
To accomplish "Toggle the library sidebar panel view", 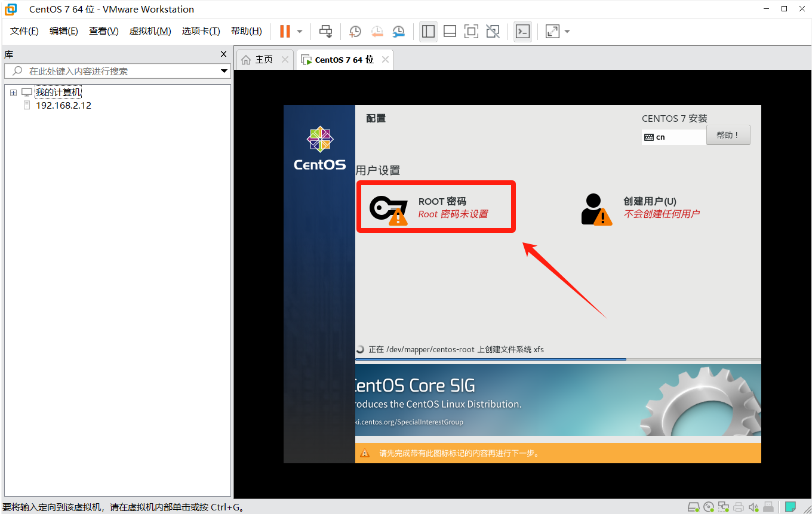I will [428, 31].
